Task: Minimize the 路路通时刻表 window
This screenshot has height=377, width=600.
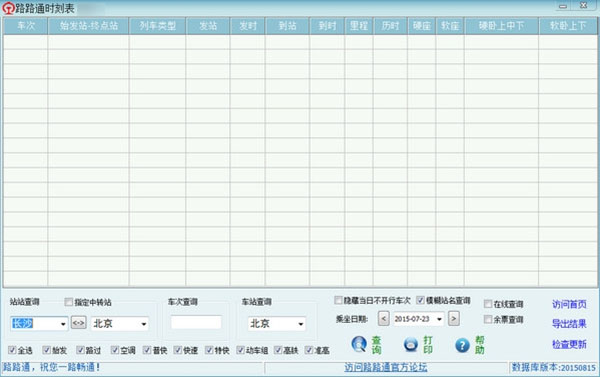Action: click(562, 6)
